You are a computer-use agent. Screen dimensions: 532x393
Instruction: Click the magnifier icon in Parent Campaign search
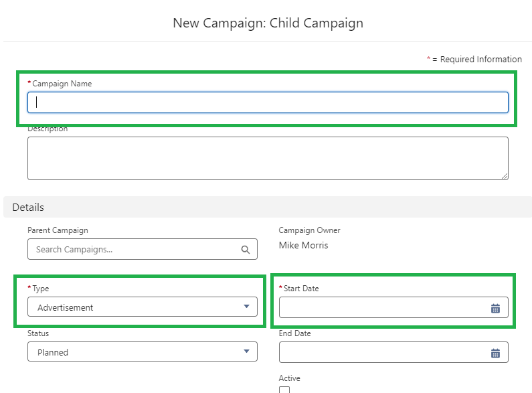coord(246,250)
